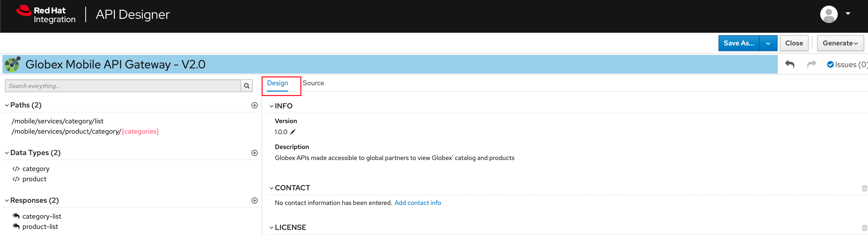Click the undo arrow icon
868x235 pixels.
point(789,64)
